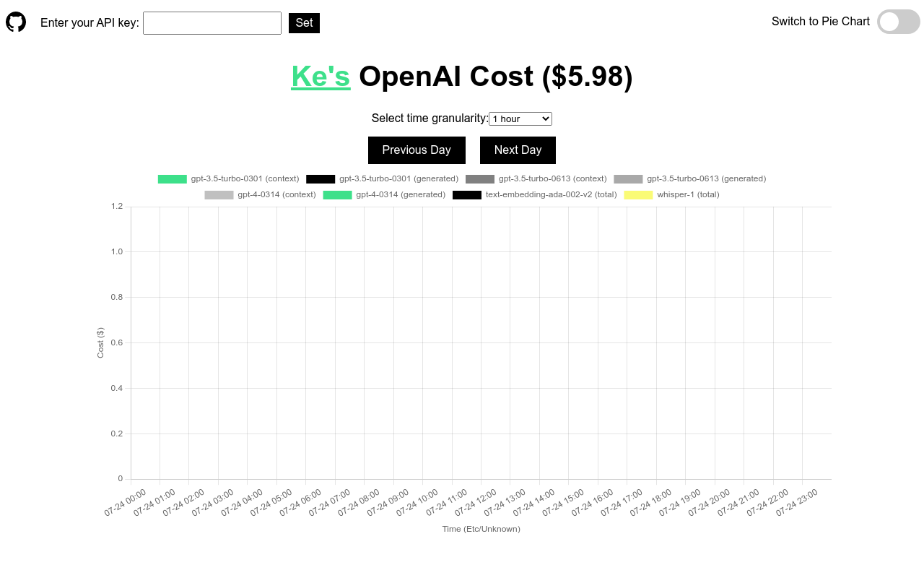This screenshot has width=924, height=578.
Task: Click the 'Cost ($)' axis title
Action: pyautogui.click(x=100, y=342)
